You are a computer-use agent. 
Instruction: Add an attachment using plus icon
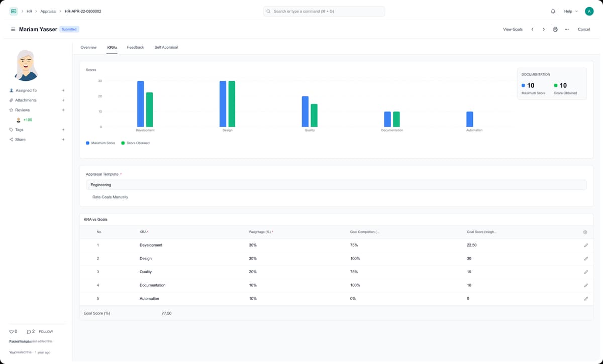point(63,100)
